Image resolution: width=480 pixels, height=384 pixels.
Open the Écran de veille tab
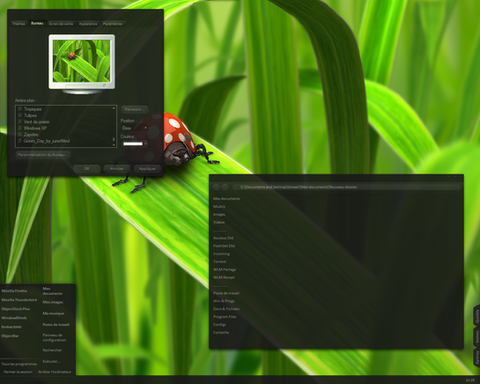pos(61,24)
